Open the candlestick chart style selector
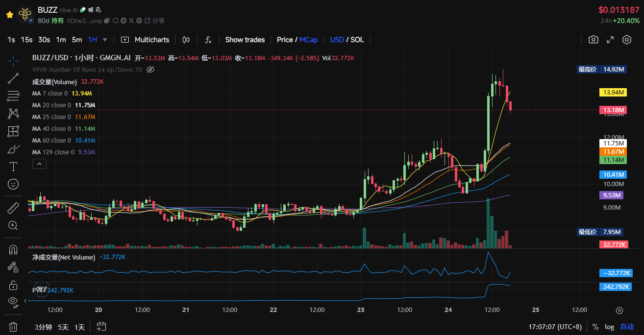This screenshot has height=335, width=644. [x=186, y=40]
